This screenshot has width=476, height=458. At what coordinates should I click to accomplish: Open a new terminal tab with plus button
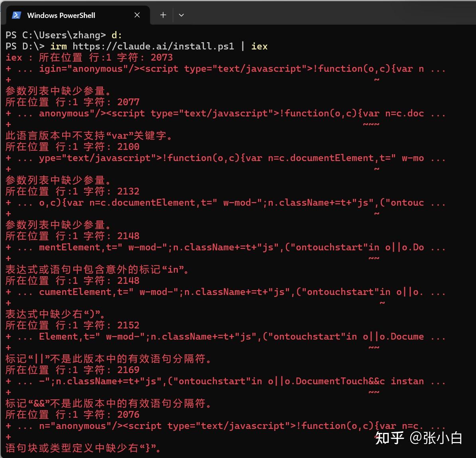(163, 15)
